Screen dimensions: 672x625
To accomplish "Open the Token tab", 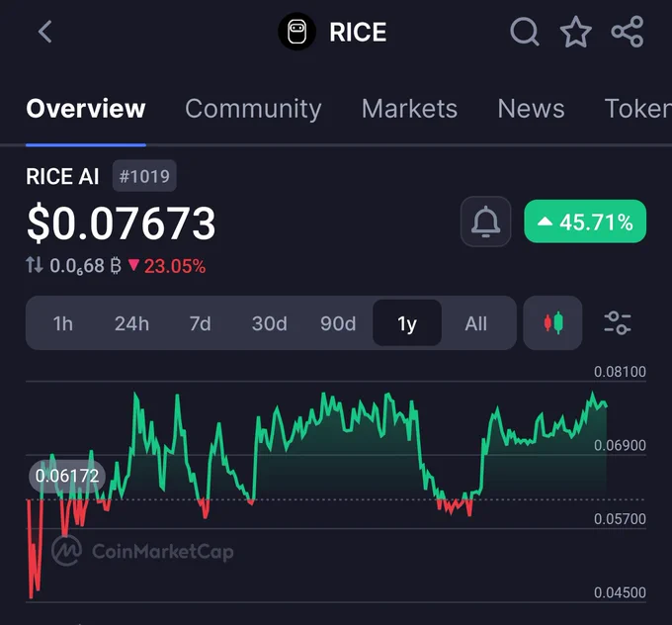I will click(637, 109).
